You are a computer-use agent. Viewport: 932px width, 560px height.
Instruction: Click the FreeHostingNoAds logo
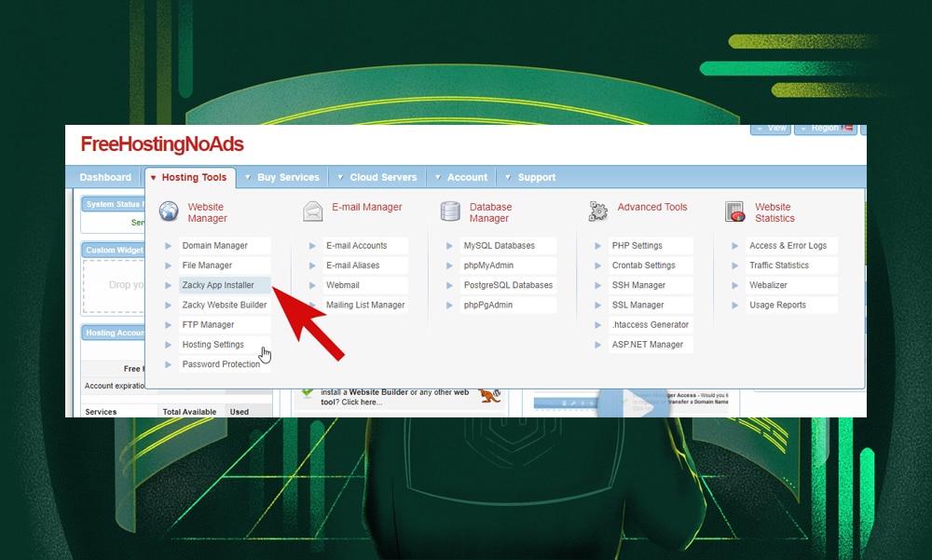(x=161, y=144)
